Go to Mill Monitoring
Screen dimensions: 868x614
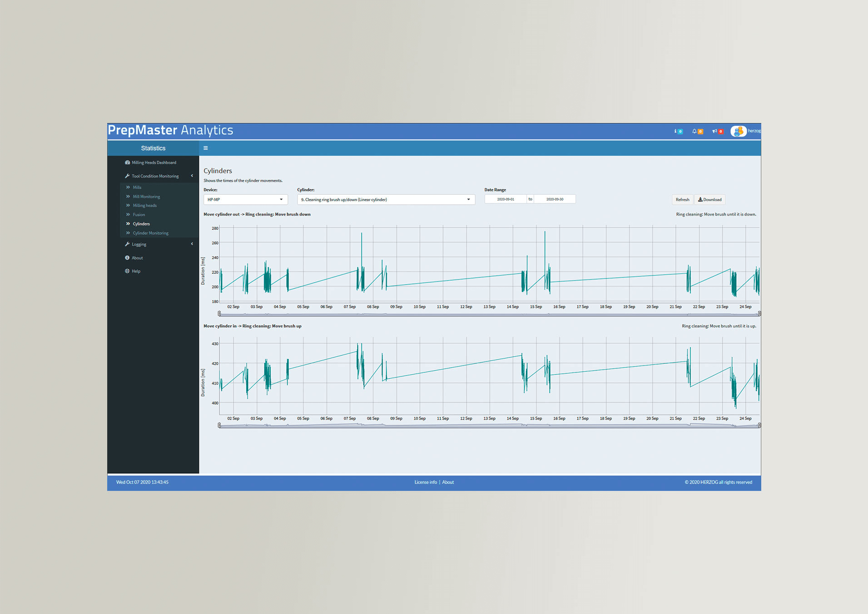click(146, 197)
